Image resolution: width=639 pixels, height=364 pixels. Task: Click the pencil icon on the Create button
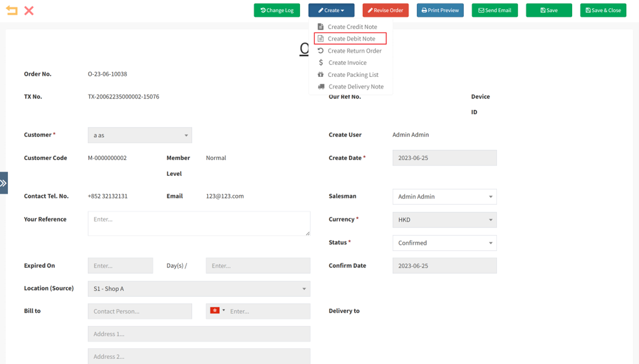(x=320, y=10)
